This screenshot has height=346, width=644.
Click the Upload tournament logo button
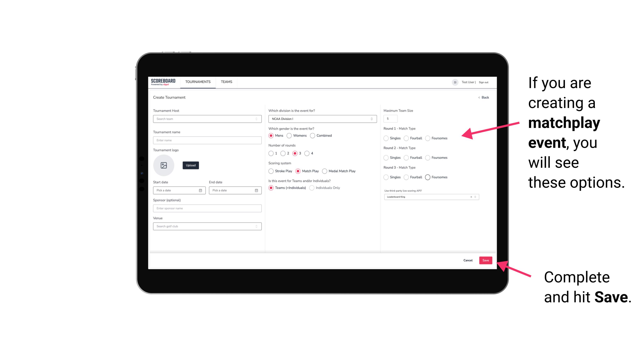[x=190, y=165]
